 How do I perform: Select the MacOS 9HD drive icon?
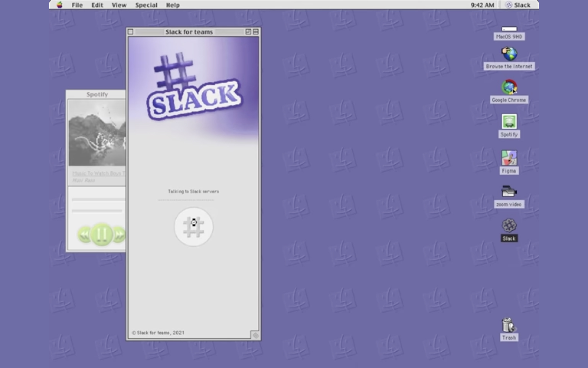509,29
